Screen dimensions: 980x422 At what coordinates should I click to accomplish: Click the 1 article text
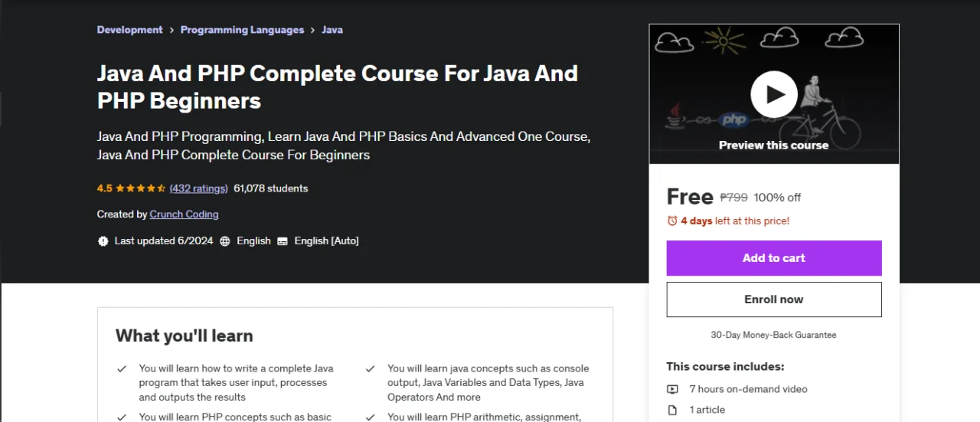click(707, 410)
